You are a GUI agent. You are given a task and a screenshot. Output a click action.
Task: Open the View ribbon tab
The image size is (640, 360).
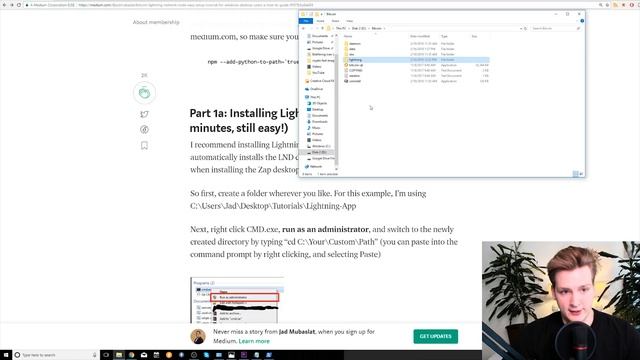350,21
